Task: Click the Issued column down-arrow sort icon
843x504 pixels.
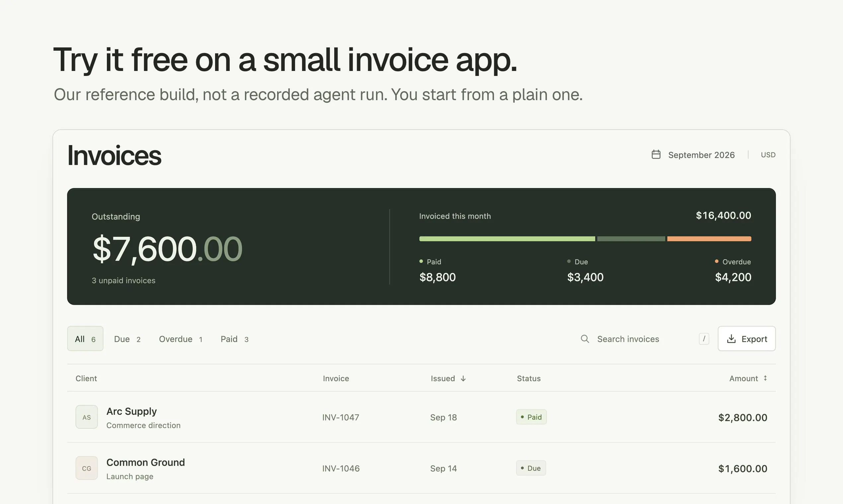Action: click(463, 378)
